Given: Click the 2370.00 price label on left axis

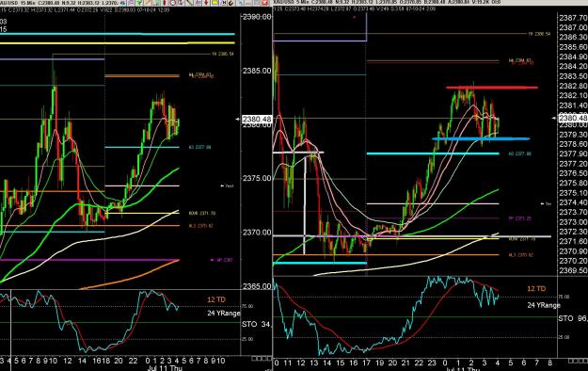Looking at the screenshot, I should (x=257, y=233).
